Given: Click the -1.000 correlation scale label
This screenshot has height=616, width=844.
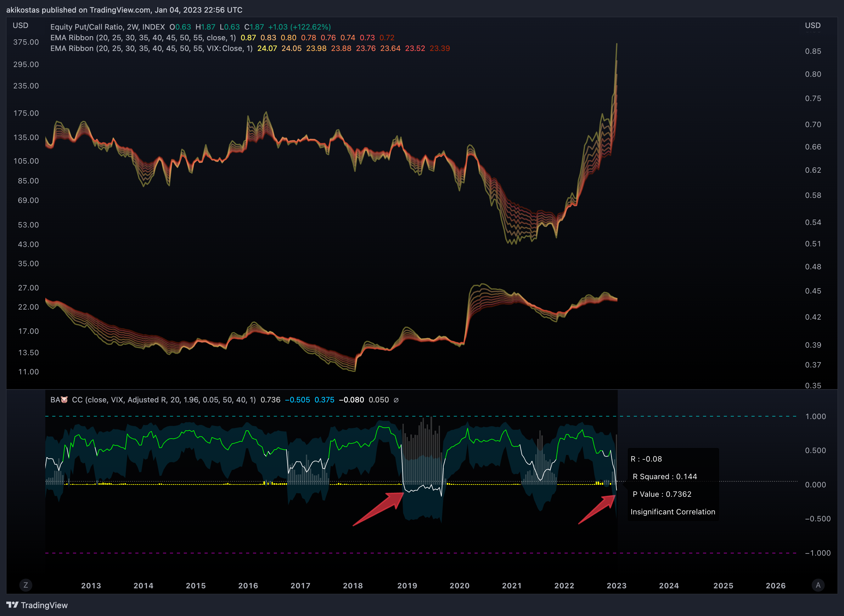Looking at the screenshot, I should (818, 553).
